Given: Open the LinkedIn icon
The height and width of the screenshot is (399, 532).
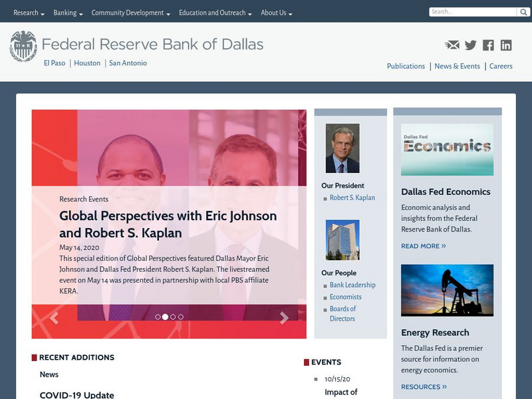Looking at the screenshot, I should pyautogui.click(x=506, y=45).
